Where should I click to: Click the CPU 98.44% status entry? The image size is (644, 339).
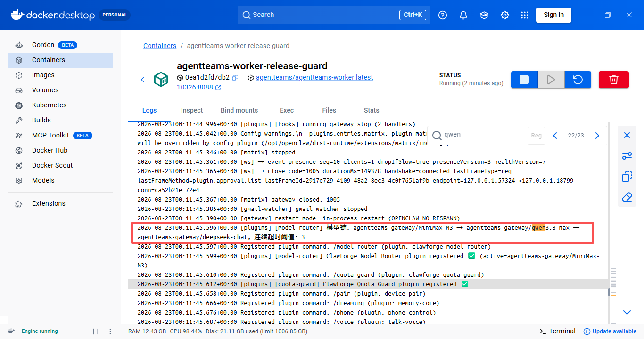pos(186,331)
